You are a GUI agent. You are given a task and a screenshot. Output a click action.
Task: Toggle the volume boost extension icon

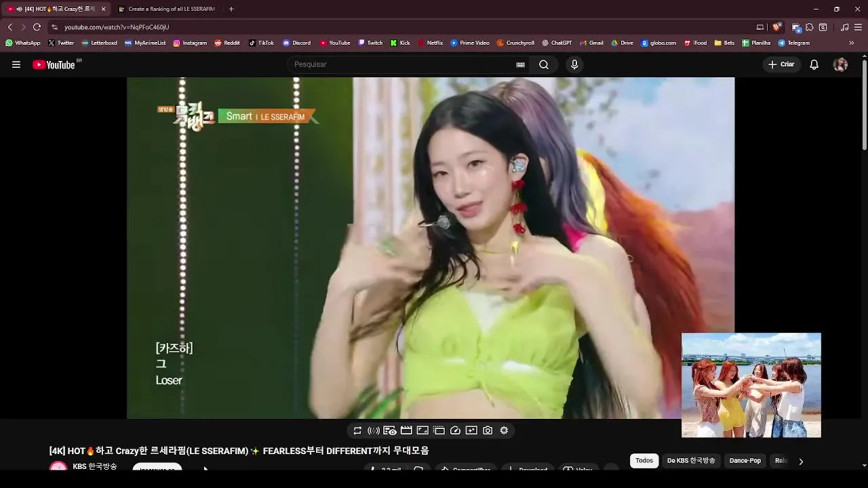374,430
